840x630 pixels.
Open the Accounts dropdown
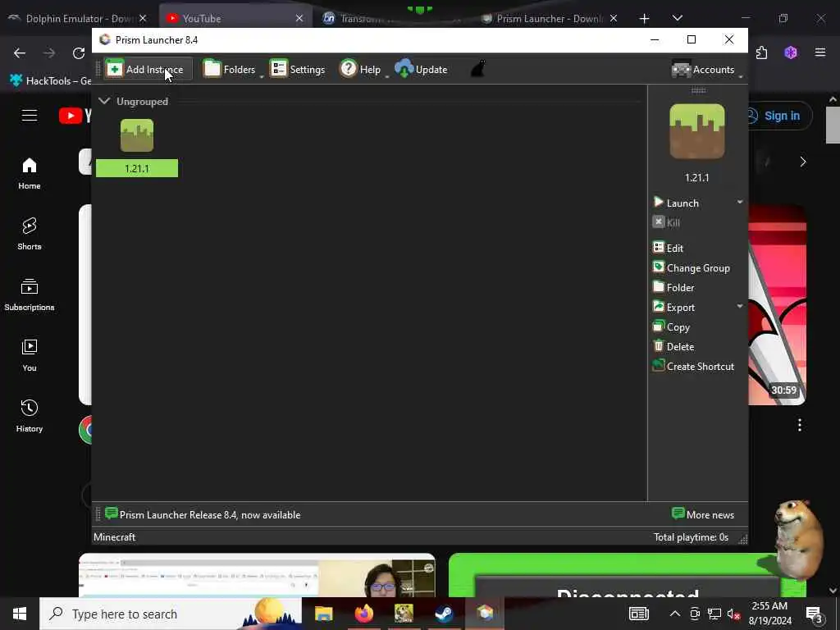(x=706, y=69)
